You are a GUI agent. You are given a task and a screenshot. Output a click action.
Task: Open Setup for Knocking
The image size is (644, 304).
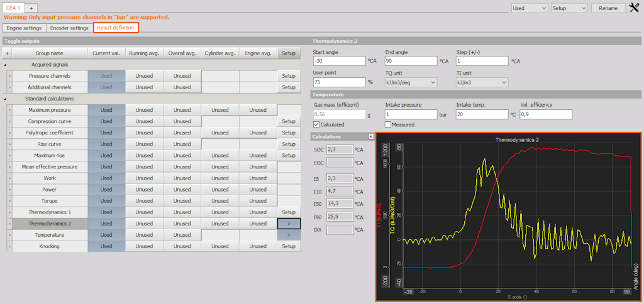point(289,246)
